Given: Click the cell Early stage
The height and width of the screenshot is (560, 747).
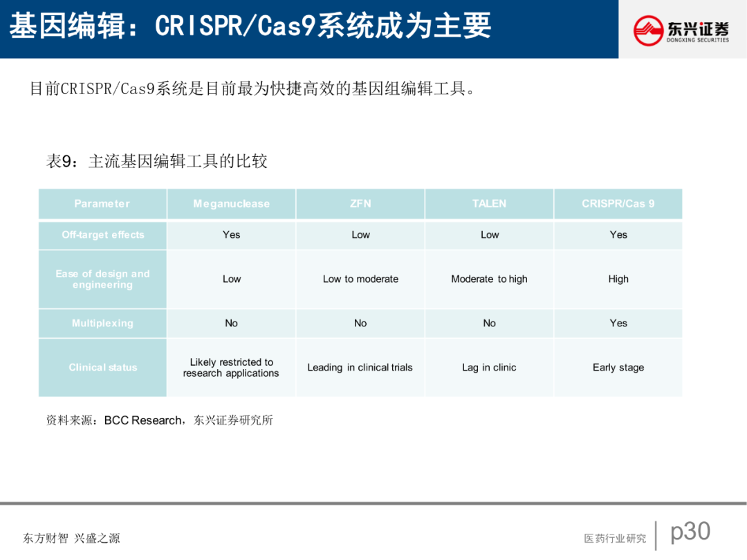Looking at the screenshot, I should [x=618, y=368].
